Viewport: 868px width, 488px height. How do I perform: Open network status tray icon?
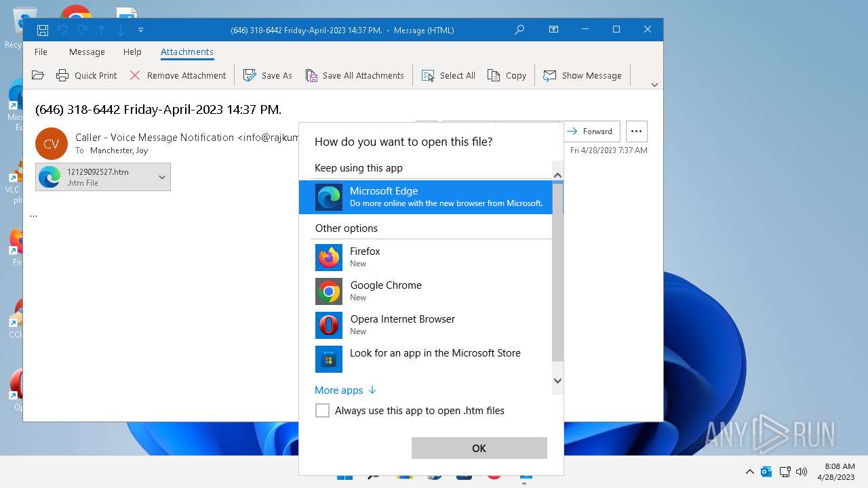[785, 472]
